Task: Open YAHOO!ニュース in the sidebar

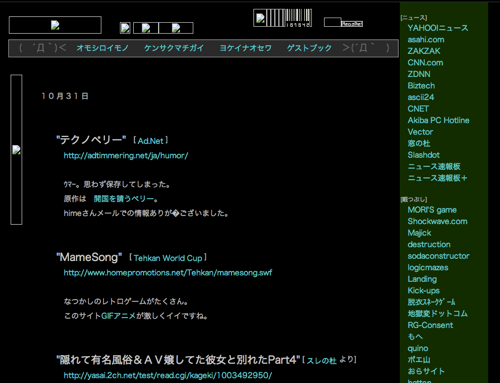Action: [438, 28]
